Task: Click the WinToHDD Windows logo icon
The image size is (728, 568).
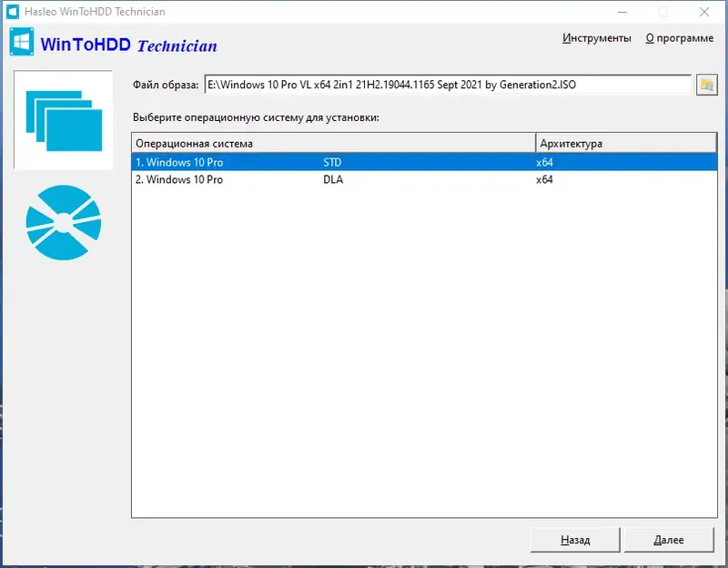Action: (x=21, y=42)
